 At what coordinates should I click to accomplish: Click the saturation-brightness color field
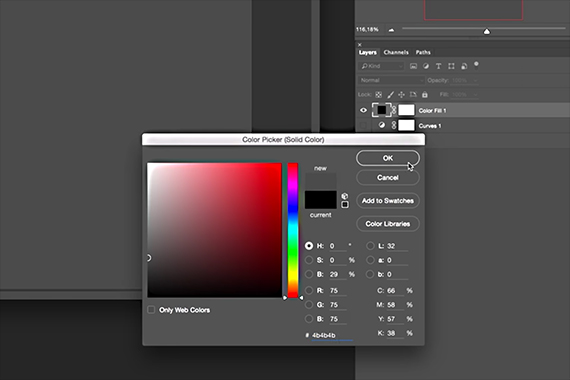click(x=214, y=230)
